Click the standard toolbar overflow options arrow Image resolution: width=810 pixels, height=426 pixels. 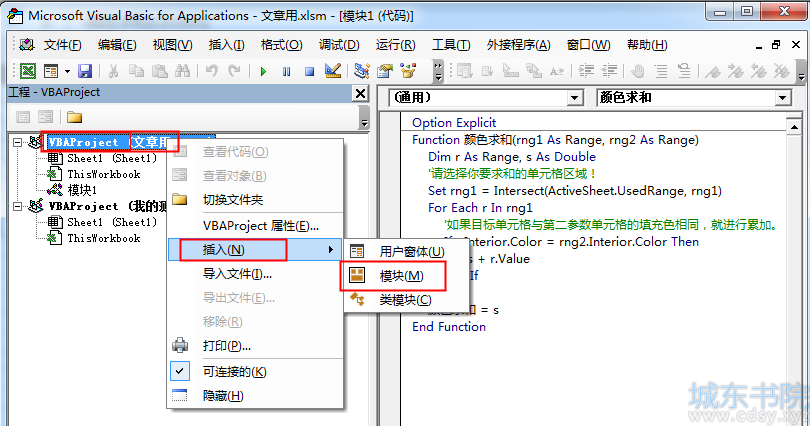[x=438, y=72]
